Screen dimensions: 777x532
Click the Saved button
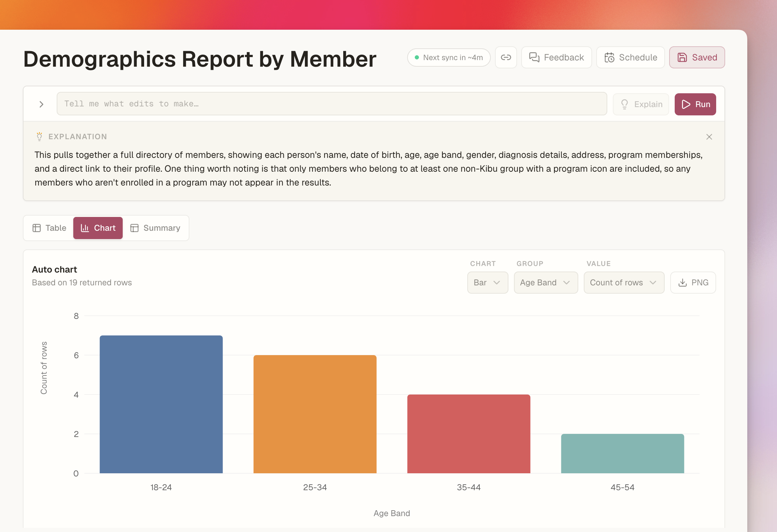pyautogui.click(x=697, y=57)
